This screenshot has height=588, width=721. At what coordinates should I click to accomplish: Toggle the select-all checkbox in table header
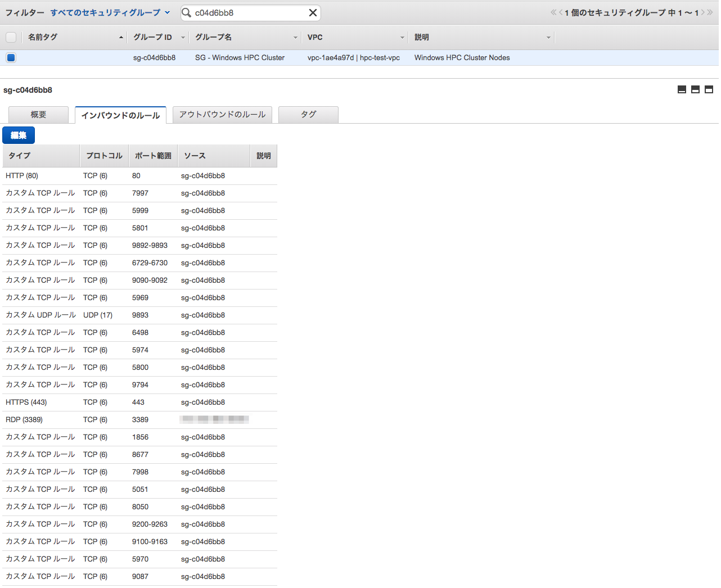pos(10,36)
